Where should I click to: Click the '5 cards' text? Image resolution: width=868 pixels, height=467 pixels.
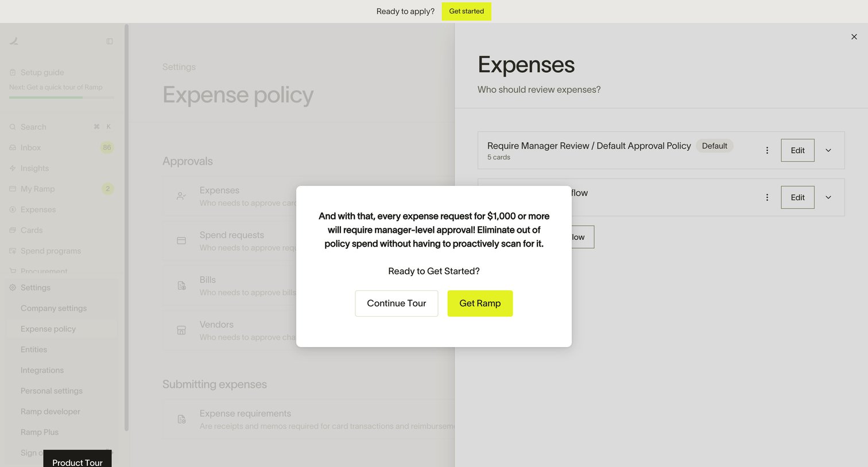(499, 157)
